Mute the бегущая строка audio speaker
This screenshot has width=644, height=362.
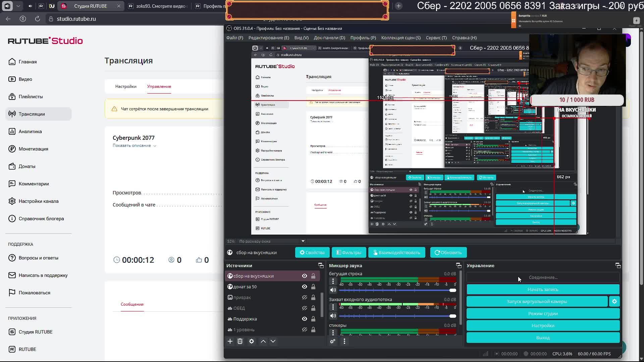click(333, 290)
